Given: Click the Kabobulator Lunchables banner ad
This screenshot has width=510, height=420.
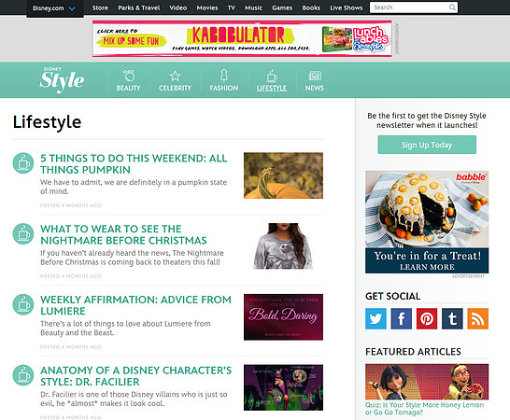Looking at the screenshot, I should [x=242, y=38].
